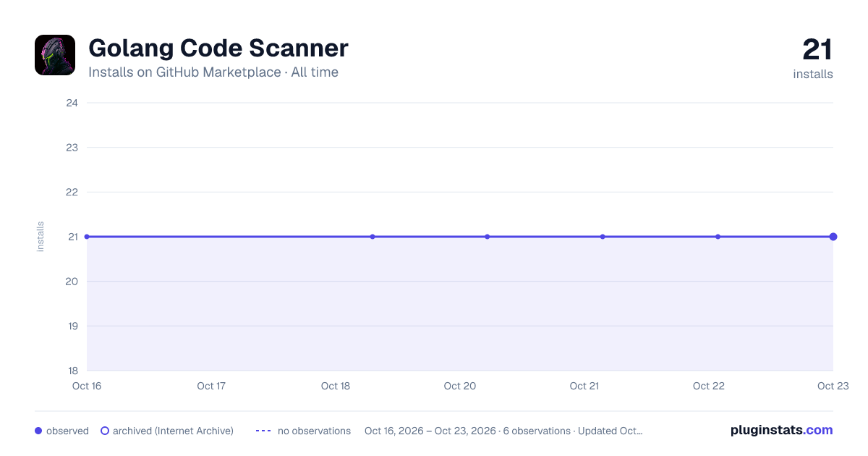Click the 'archived (Internet Archive)' legend label
This screenshot has width=868, height=456.
click(173, 431)
